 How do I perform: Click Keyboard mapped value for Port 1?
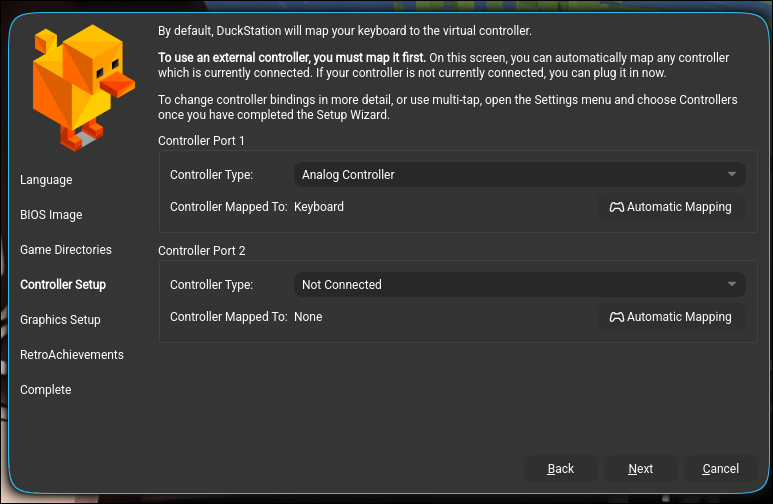click(319, 207)
